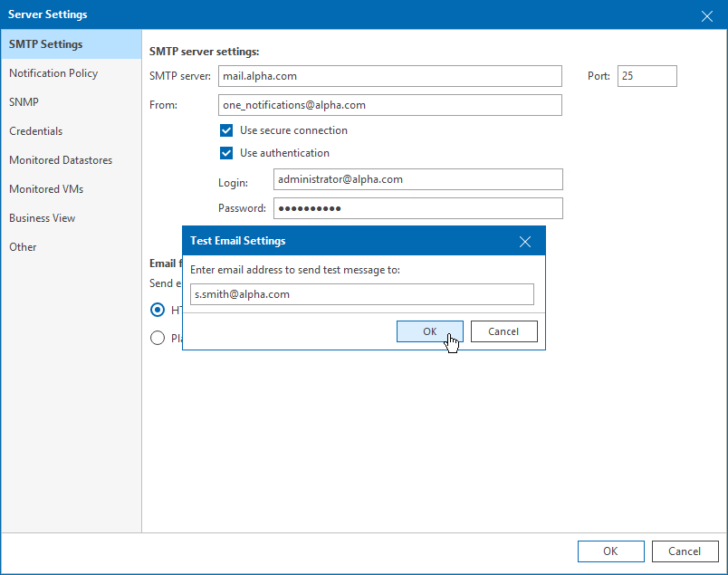Close the Test Email Settings dialog
The width and height of the screenshot is (728, 575).
coord(525,241)
